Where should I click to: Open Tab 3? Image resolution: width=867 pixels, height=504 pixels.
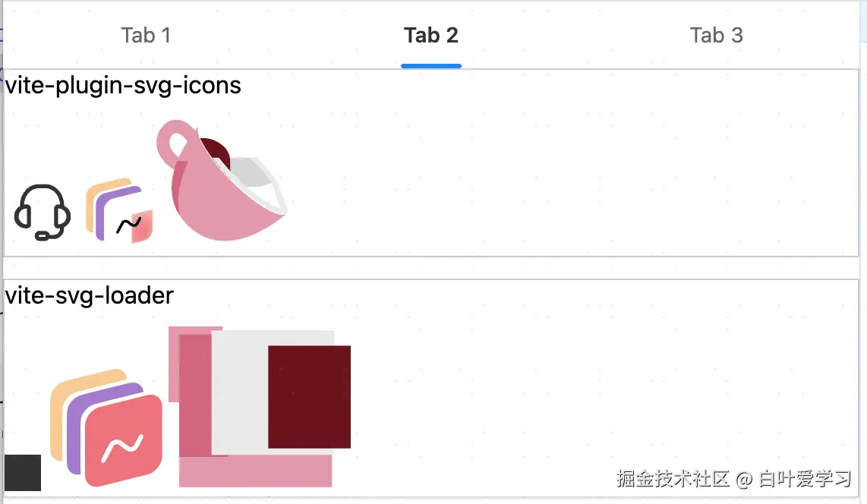tap(716, 36)
